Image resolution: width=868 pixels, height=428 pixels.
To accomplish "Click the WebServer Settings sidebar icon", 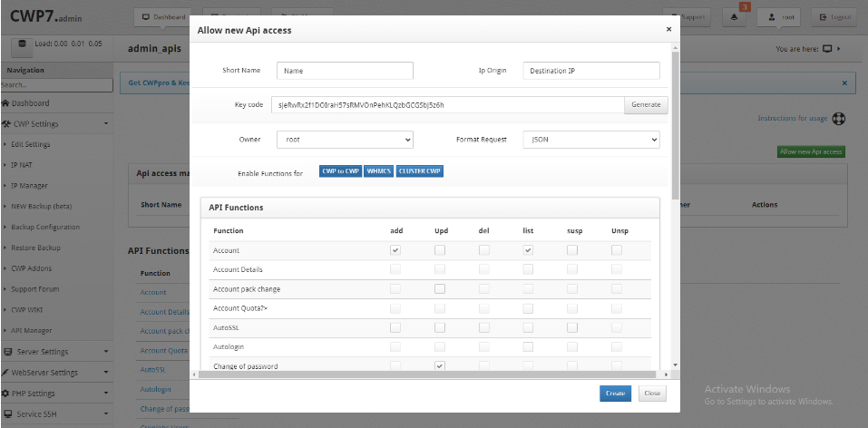I will (x=5, y=373).
